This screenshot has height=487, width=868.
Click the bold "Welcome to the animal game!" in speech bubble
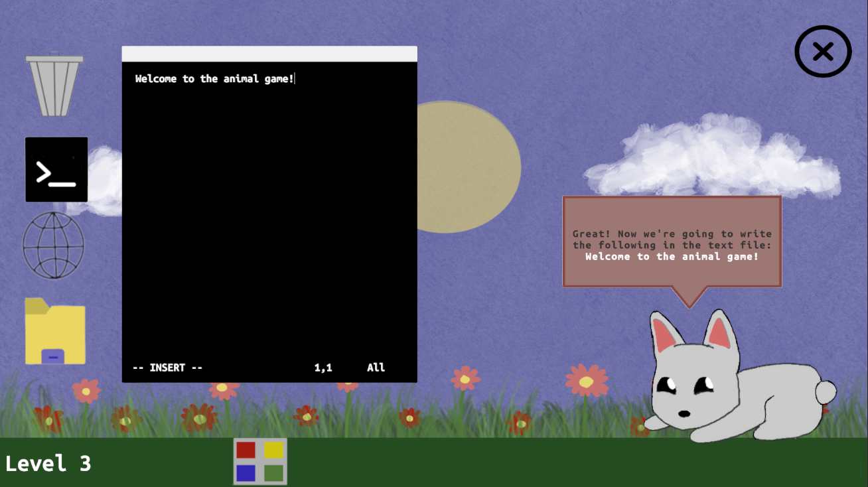click(672, 256)
